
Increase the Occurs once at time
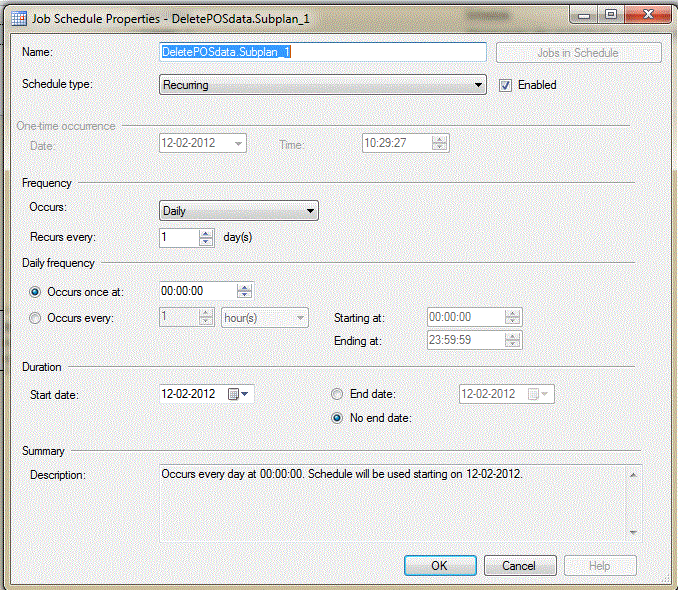244,286
